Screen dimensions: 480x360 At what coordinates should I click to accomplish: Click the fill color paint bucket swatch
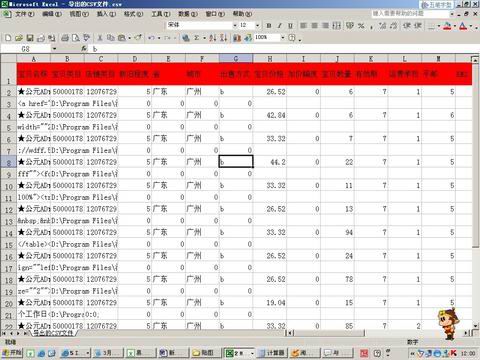click(x=447, y=26)
